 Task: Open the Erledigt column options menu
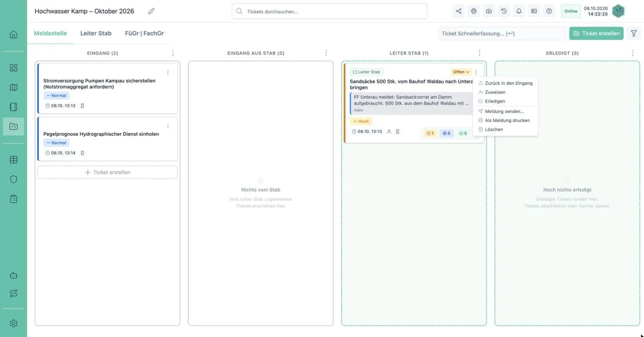click(x=633, y=53)
